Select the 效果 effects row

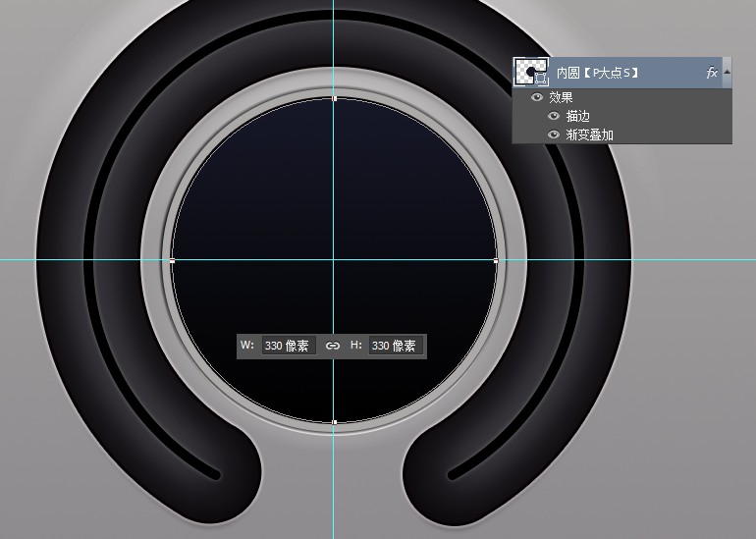click(x=621, y=97)
